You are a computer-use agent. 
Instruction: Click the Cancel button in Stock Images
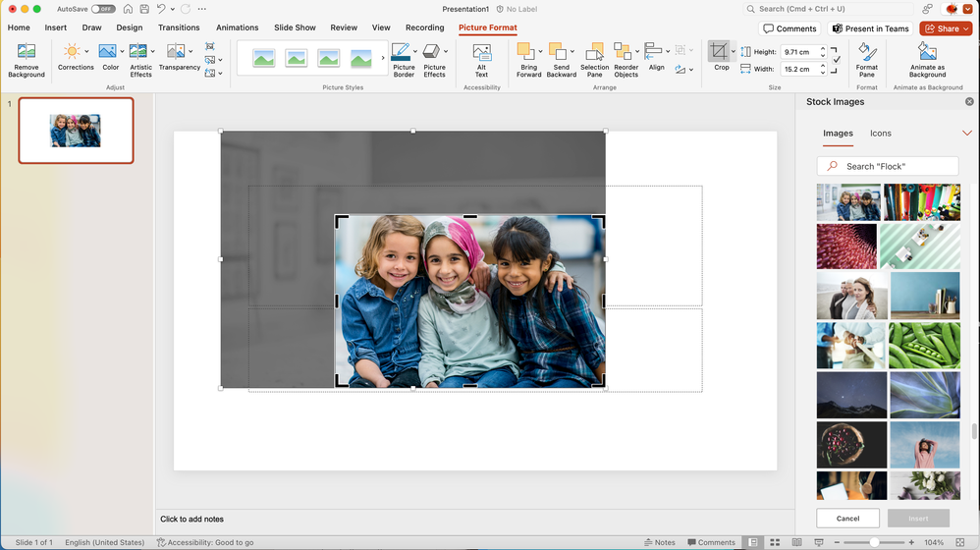click(x=847, y=518)
